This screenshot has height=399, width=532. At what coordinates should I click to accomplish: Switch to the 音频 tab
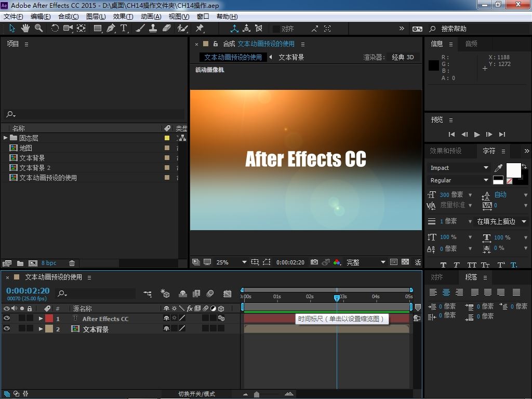pos(471,44)
